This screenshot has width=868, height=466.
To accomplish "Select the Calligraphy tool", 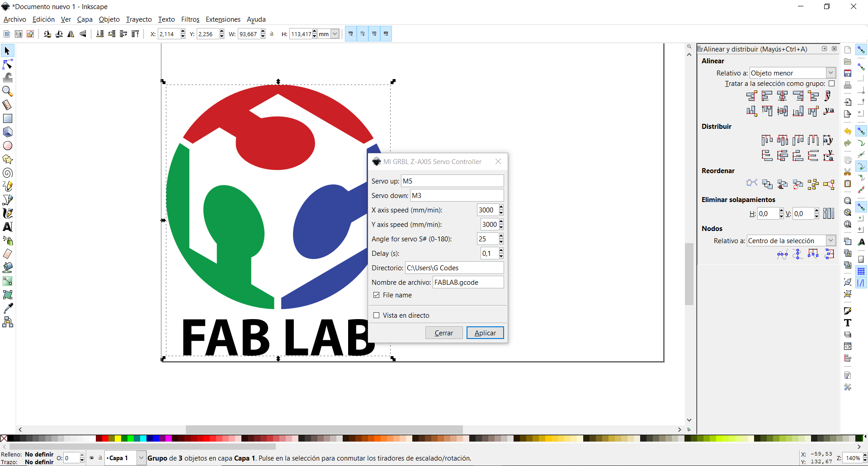I will [8, 213].
